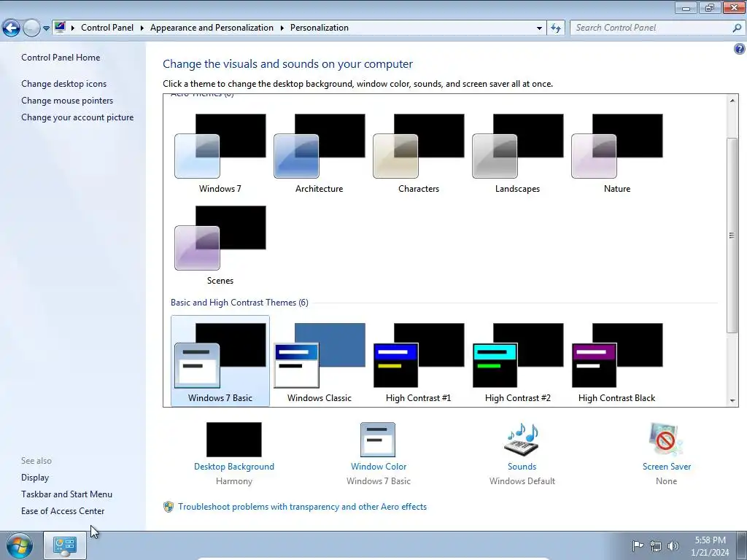Open the Action Center flag tray icon

pos(638,545)
